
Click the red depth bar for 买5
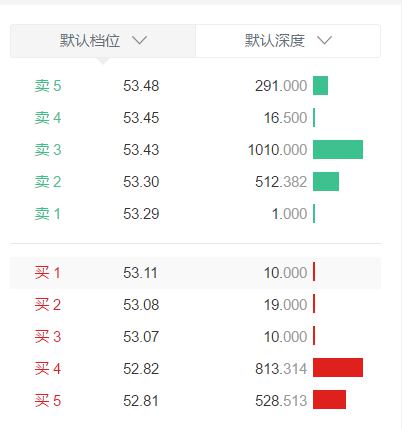(329, 399)
